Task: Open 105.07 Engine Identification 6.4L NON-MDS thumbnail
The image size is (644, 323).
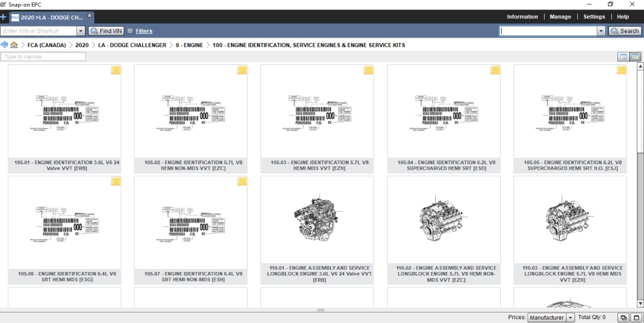Action: tap(190, 223)
